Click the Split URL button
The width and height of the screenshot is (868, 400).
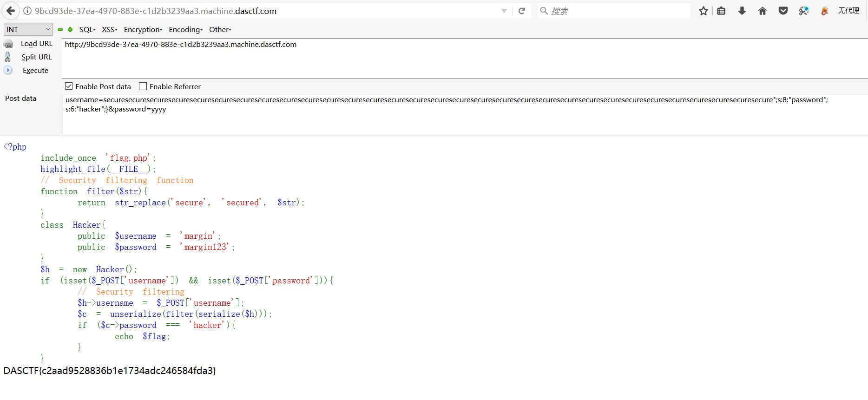[x=37, y=57]
